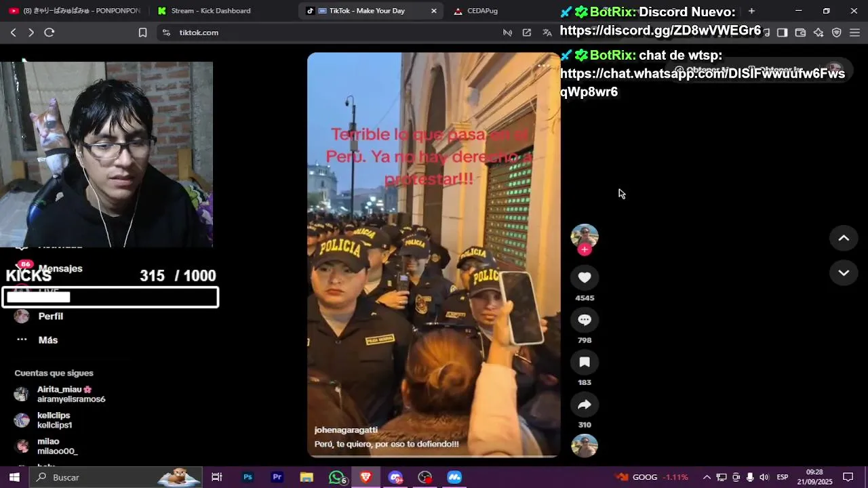
Task: Reload the TikTok page
Action: coord(50,33)
